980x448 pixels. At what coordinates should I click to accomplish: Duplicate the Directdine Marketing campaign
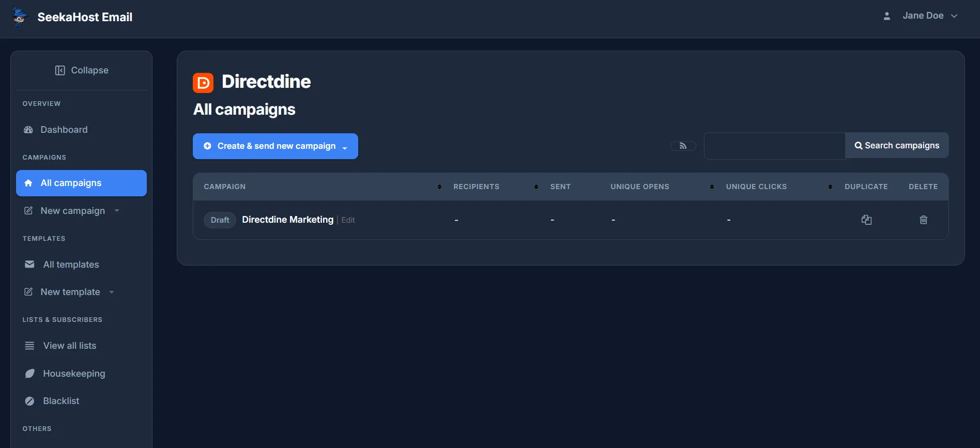867,220
